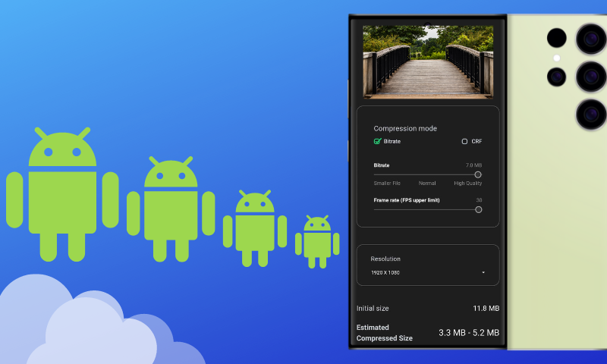607x364 pixels.
Task: Check the CRF compression mode option
Action: tap(464, 141)
